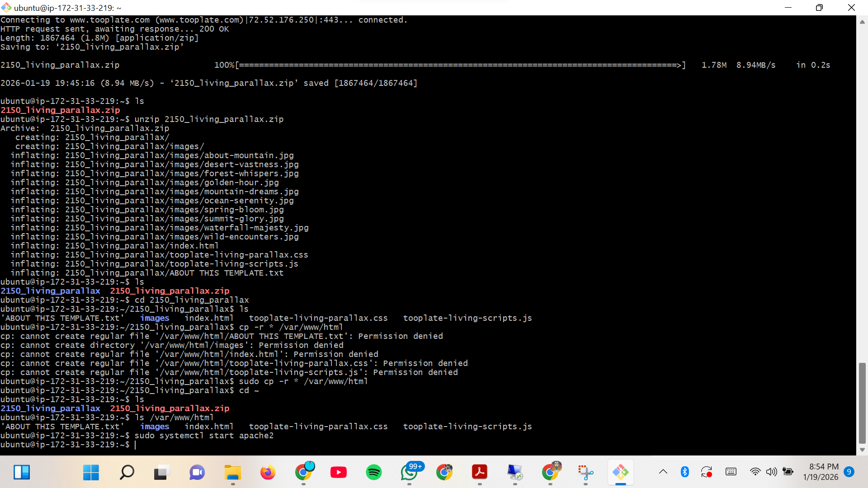Open the Chrome icon beside WhatsApp
This screenshot has height=488, width=868.
pyautogui.click(x=444, y=472)
